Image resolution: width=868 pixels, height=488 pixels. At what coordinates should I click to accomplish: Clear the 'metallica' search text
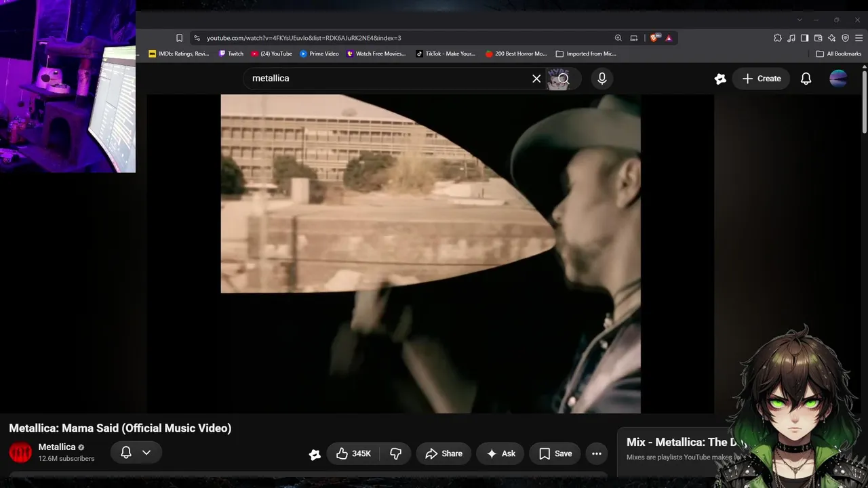point(536,79)
